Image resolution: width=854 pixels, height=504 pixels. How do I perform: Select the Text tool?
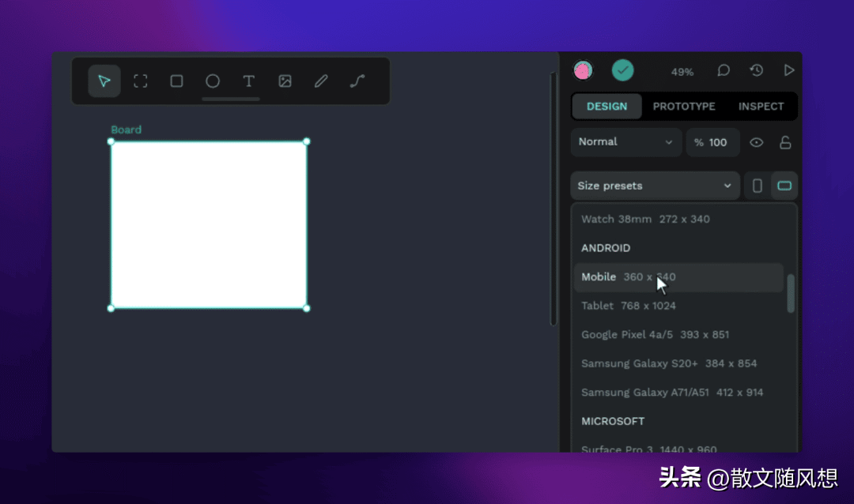(248, 81)
